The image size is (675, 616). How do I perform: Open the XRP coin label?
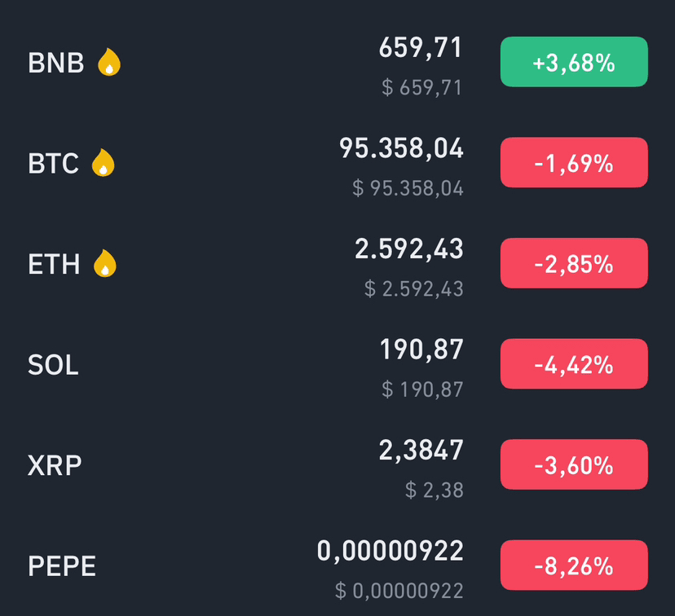coord(55,465)
